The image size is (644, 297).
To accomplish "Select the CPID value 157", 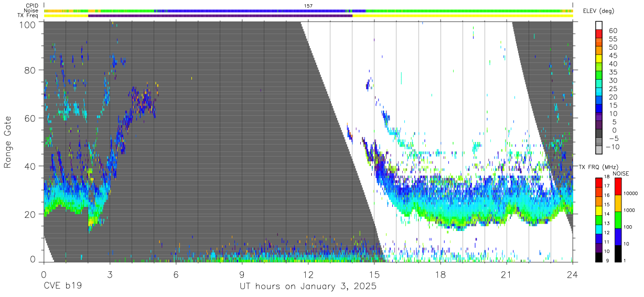I will pyautogui.click(x=308, y=5).
